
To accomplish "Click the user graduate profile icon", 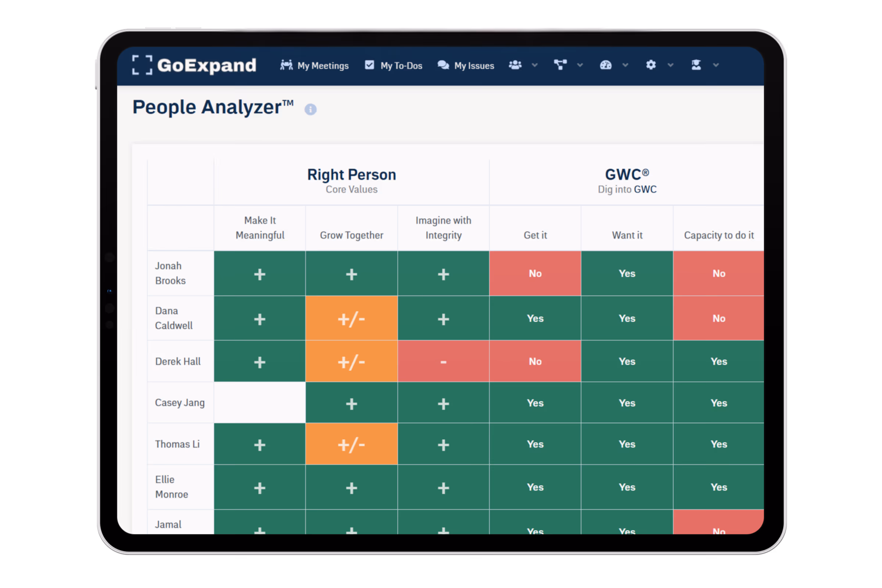I will point(696,65).
